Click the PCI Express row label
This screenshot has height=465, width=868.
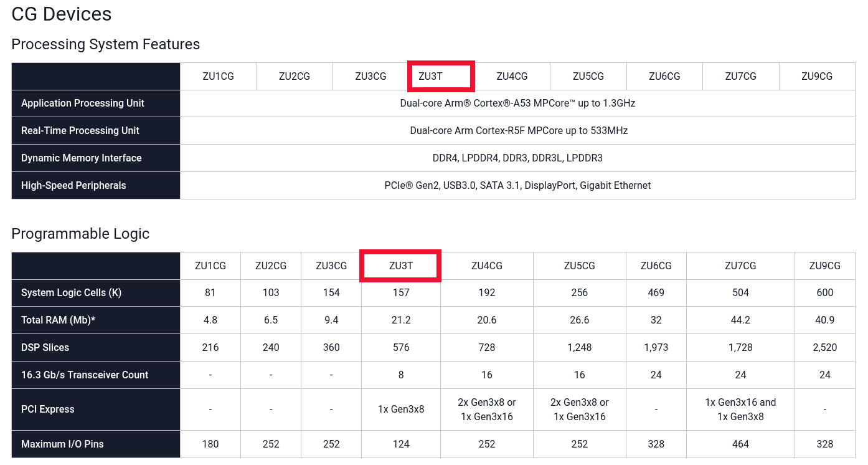tap(48, 410)
